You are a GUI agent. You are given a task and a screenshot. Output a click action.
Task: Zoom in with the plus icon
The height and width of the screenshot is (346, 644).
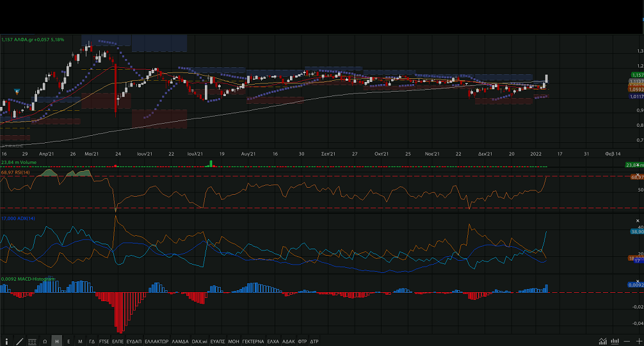coord(639,342)
